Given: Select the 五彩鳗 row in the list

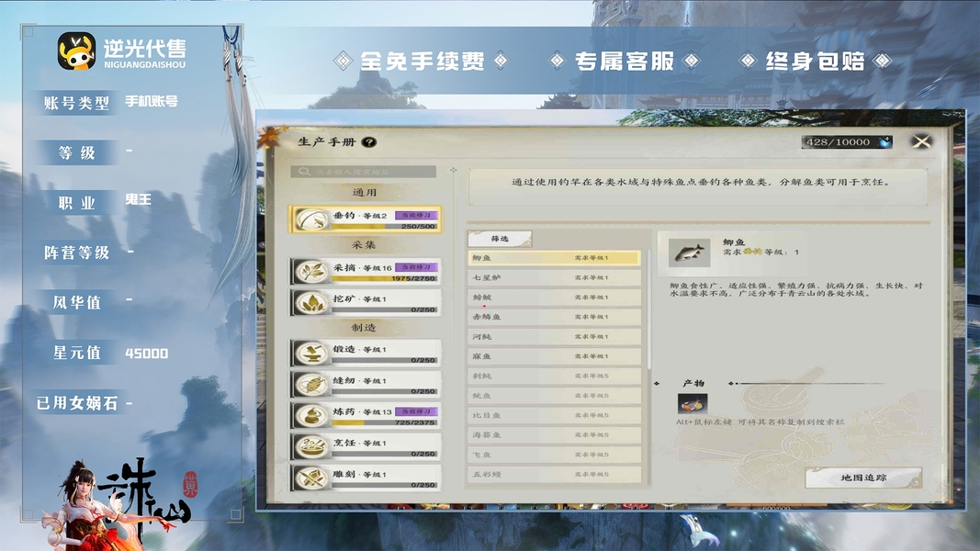Looking at the screenshot, I should (555, 474).
